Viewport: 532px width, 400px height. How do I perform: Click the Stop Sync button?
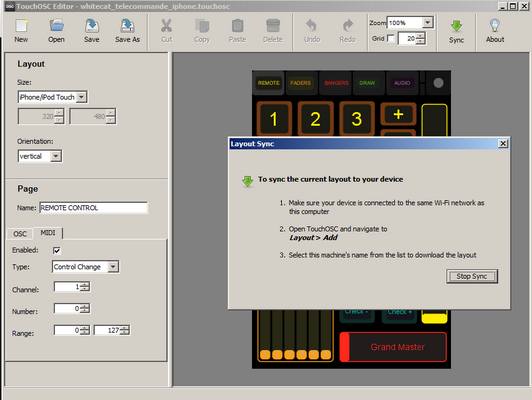(x=472, y=276)
